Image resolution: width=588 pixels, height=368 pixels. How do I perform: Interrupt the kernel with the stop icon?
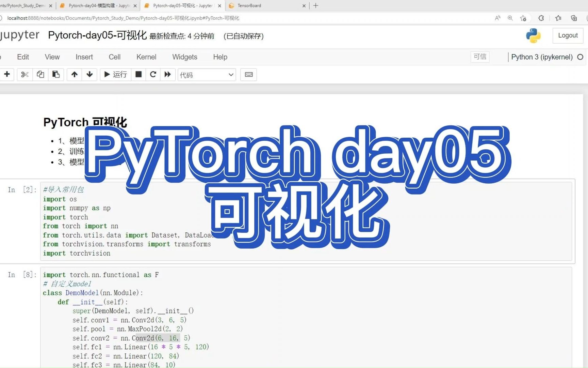138,74
